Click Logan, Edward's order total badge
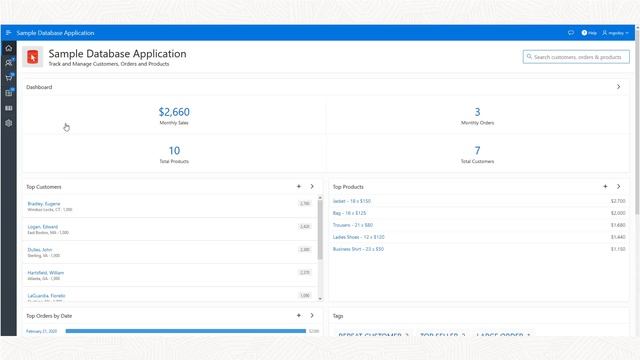The height and width of the screenshot is (360, 640). (305, 226)
